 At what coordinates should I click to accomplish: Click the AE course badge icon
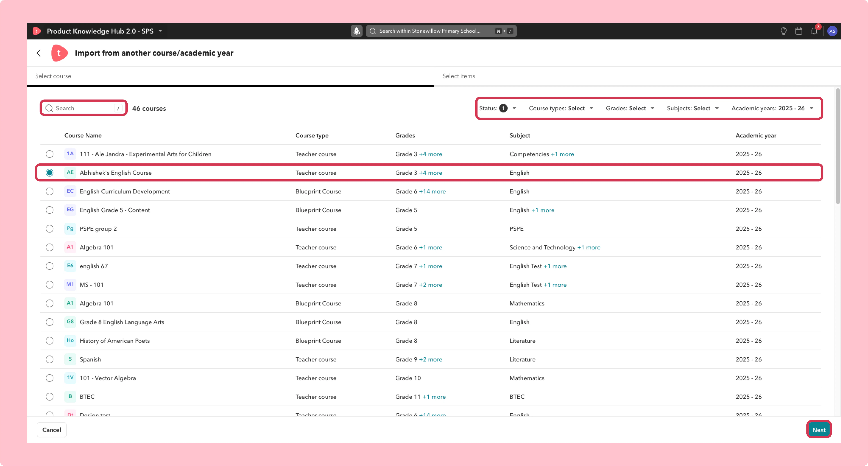coord(70,172)
